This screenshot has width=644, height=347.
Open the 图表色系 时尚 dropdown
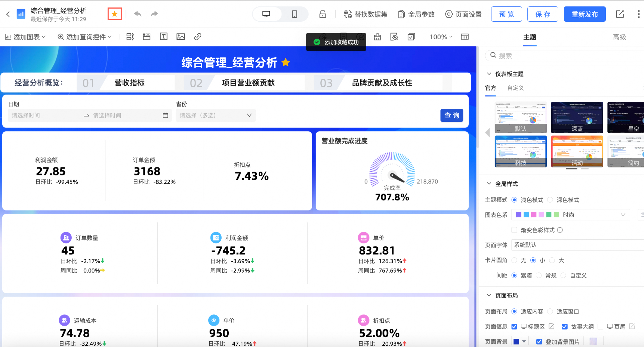[x=571, y=215]
